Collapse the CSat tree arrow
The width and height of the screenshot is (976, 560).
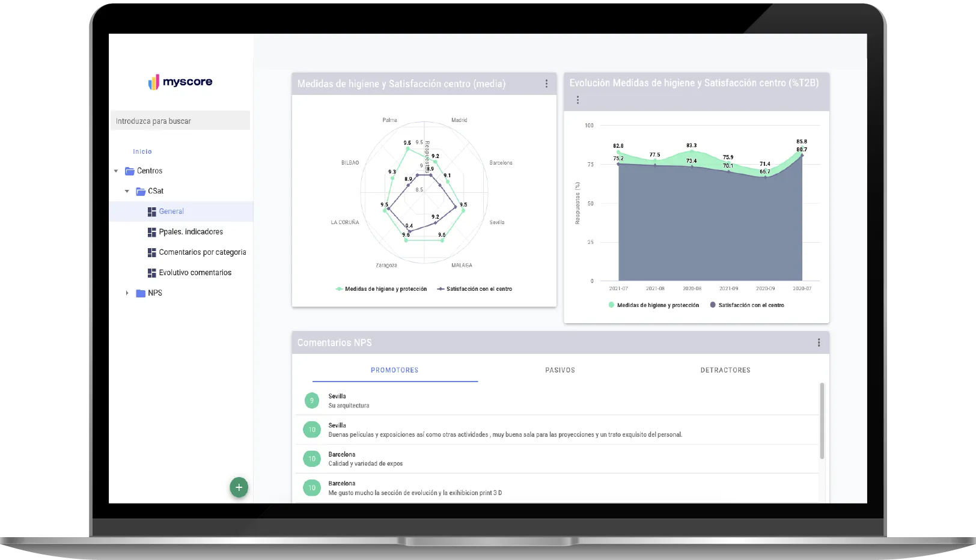127,191
